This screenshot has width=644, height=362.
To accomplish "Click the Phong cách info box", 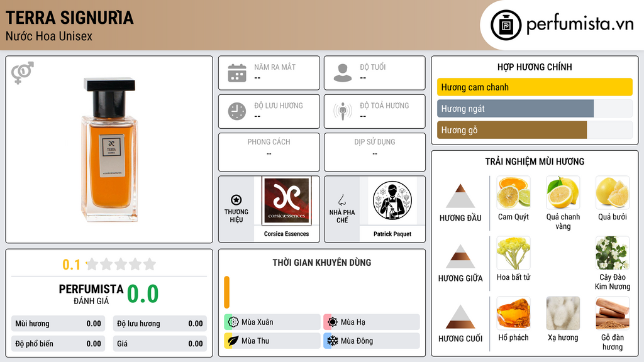I will coord(269,152).
